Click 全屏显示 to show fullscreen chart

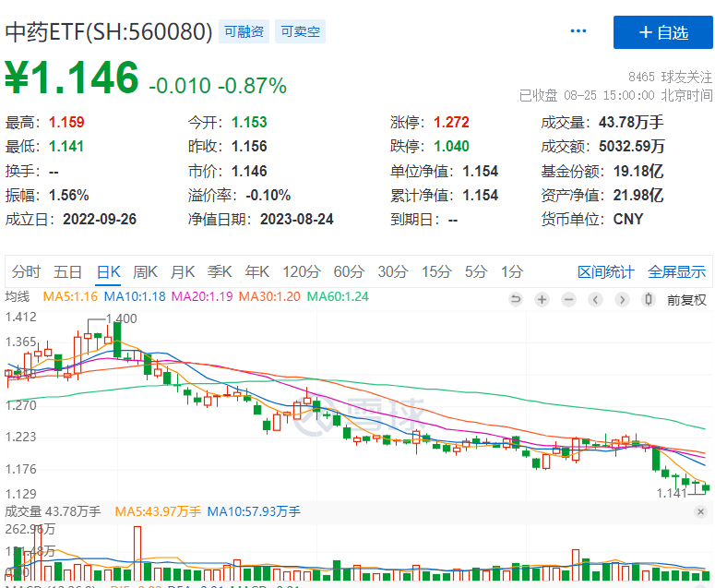676,271
